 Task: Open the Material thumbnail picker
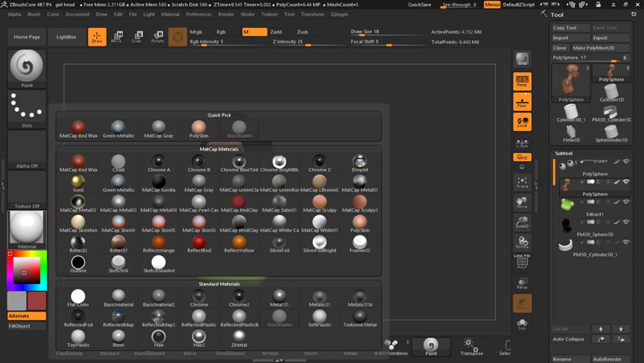(x=26, y=230)
